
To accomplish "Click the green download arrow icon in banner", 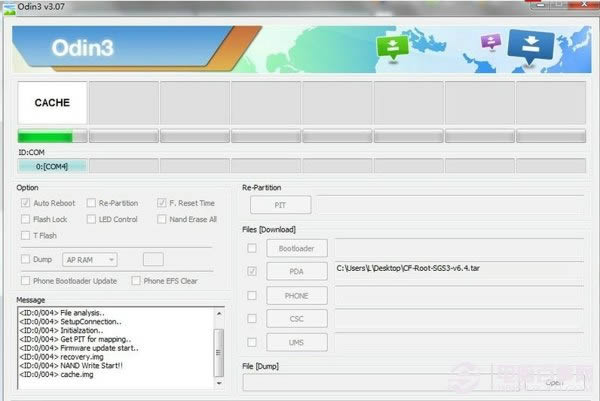I will click(392, 47).
